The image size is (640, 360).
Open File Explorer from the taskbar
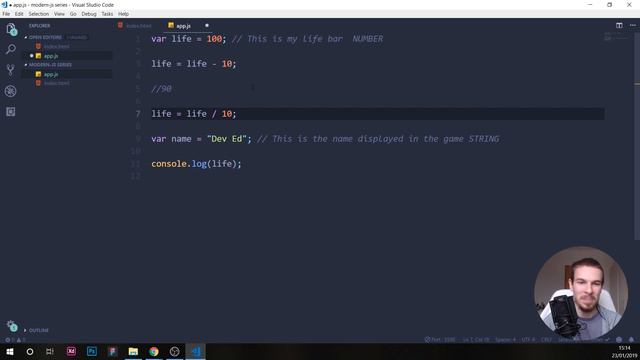[133, 351]
